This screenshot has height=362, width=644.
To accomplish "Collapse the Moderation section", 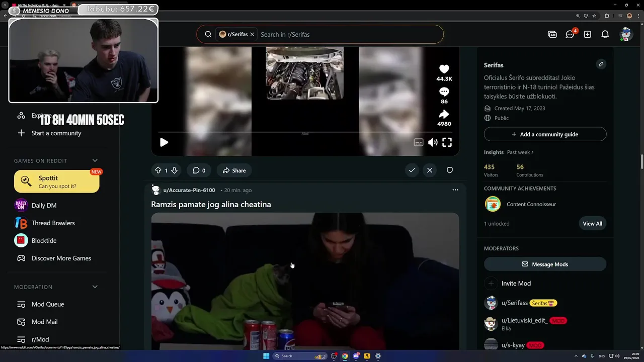I will [95, 287].
